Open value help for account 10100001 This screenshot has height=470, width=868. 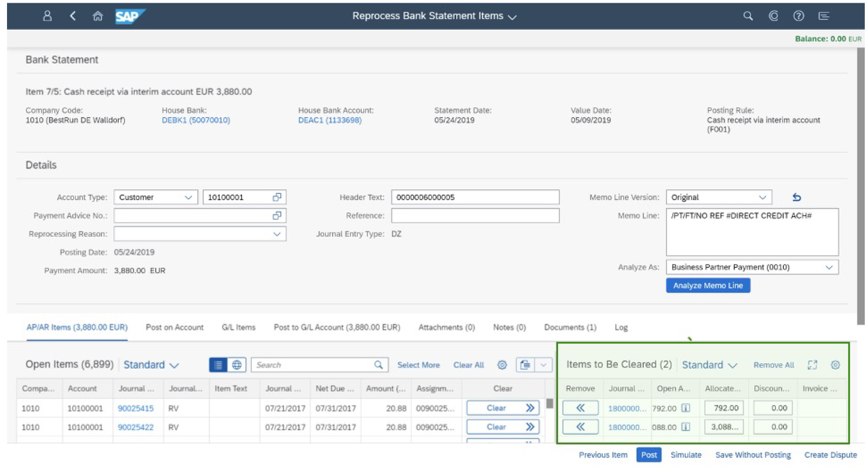tap(277, 197)
